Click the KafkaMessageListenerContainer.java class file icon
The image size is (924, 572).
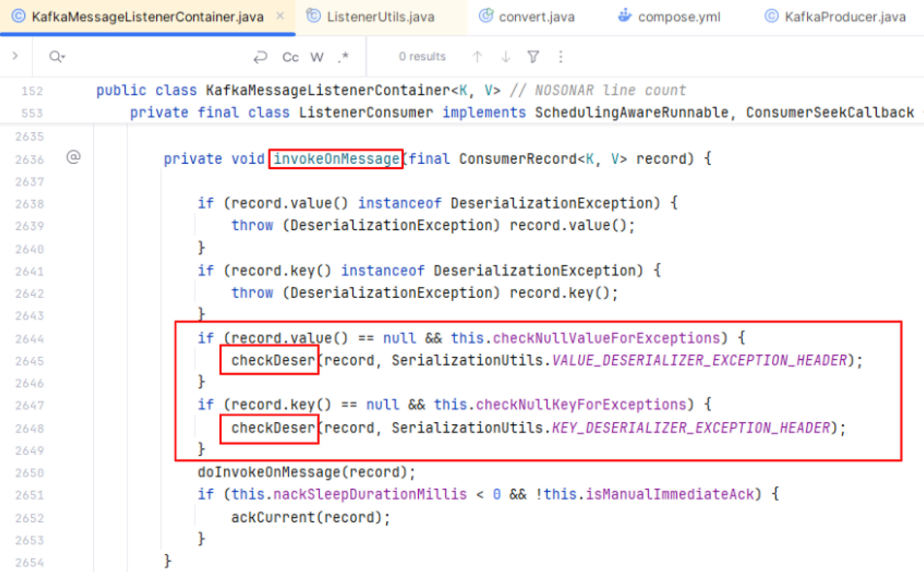(x=18, y=17)
